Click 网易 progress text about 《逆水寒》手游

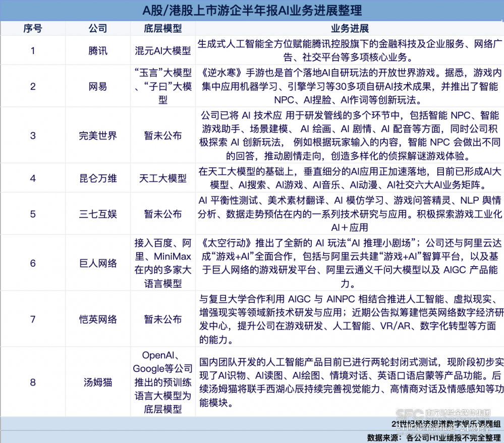pyautogui.click(x=350, y=86)
